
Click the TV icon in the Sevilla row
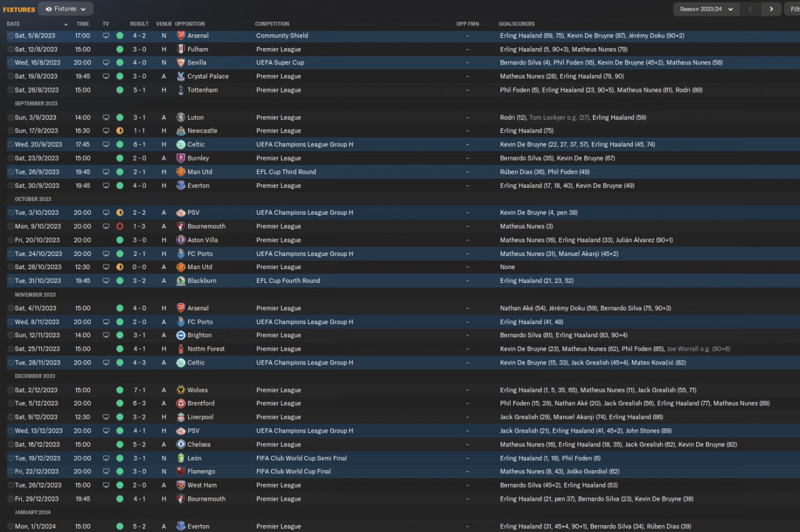pos(106,62)
